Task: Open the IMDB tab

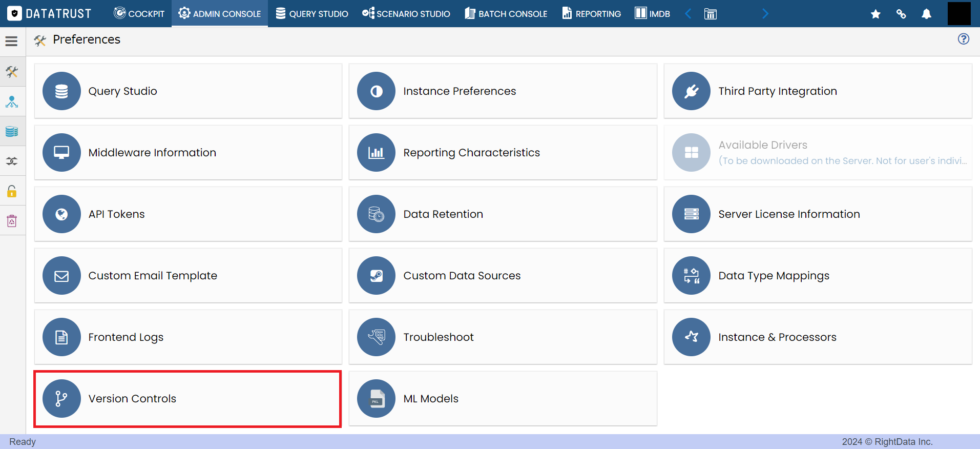Action: pos(652,13)
